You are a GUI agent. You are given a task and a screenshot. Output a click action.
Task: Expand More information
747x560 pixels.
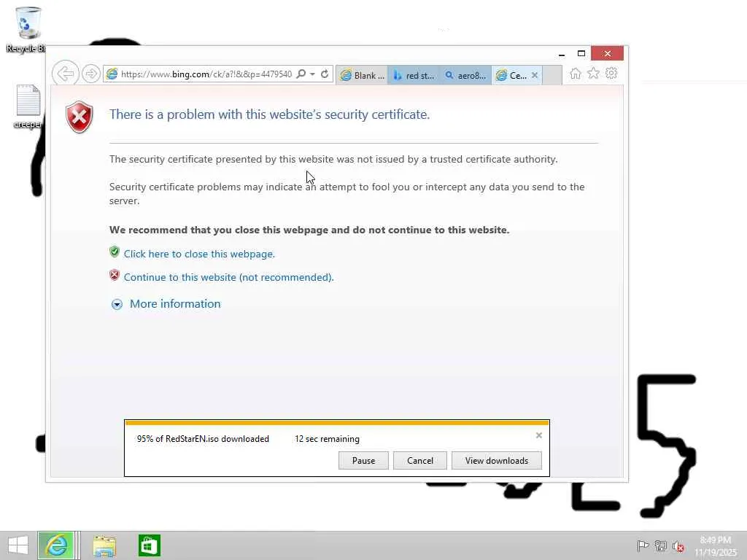175,304
